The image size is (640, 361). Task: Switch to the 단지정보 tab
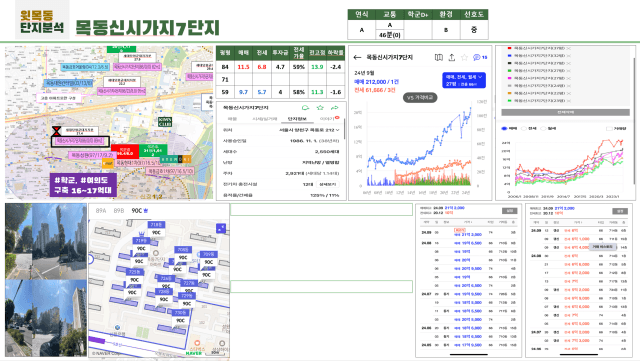297,119
